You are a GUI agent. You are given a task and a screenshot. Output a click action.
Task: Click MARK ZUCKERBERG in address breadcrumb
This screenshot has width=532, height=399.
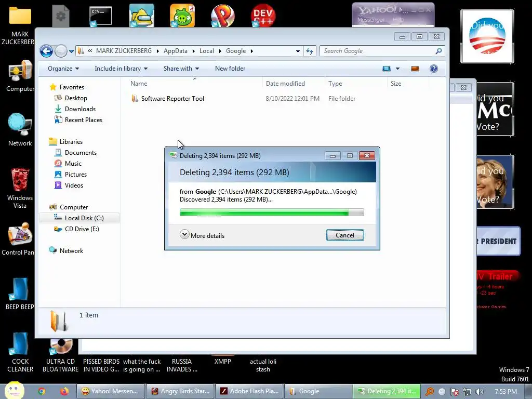point(124,51)
